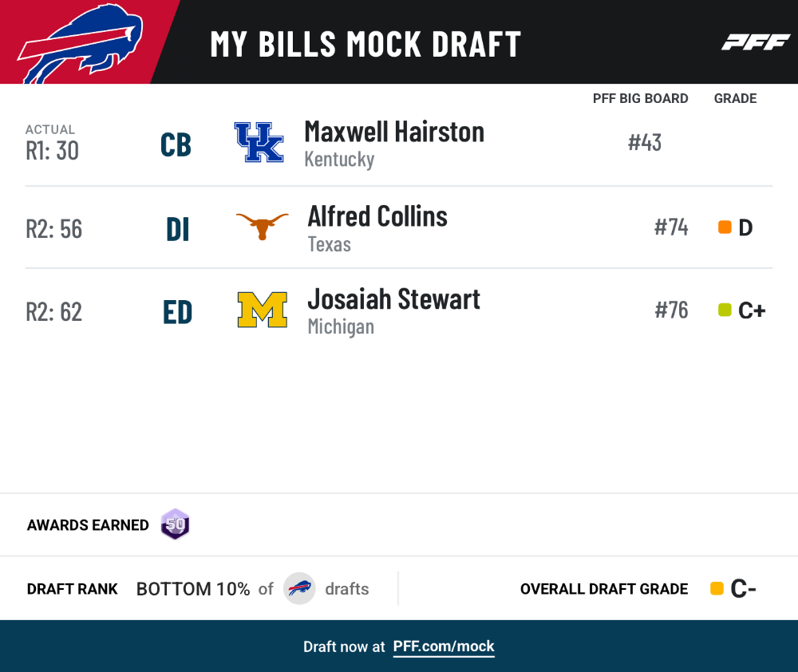Click the orange D grade swatch
798x672 pixels.
(725, 227)
